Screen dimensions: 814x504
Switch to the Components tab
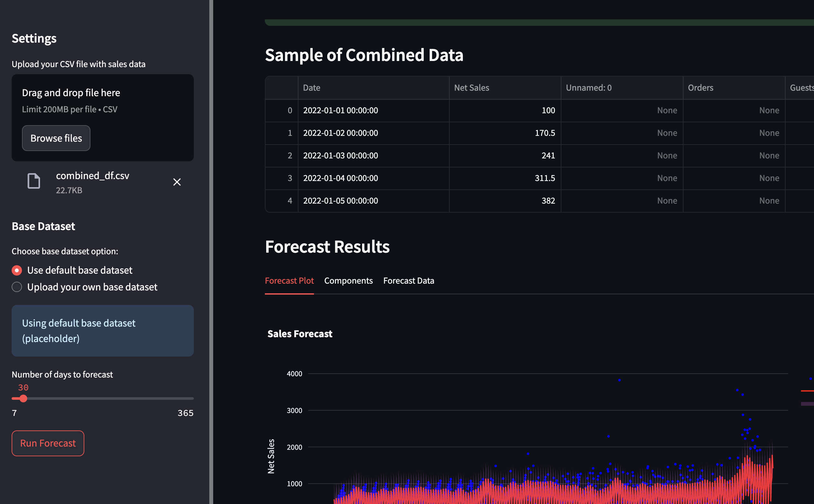pos(348,281)
